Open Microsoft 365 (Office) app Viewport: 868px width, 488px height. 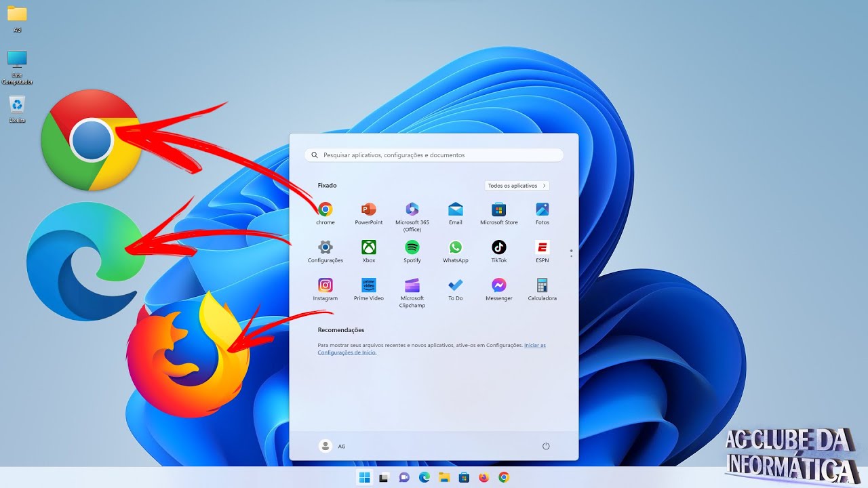[412, 217]
